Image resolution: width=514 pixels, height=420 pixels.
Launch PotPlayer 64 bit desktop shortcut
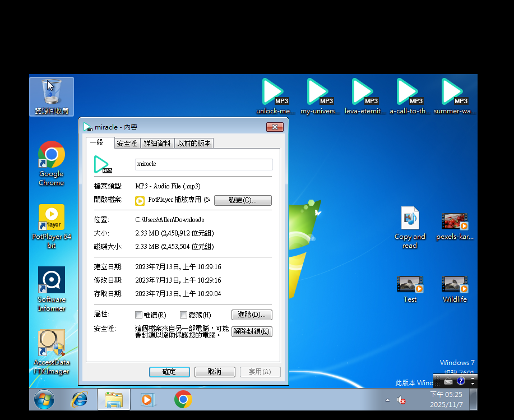[x=52, y=227]
